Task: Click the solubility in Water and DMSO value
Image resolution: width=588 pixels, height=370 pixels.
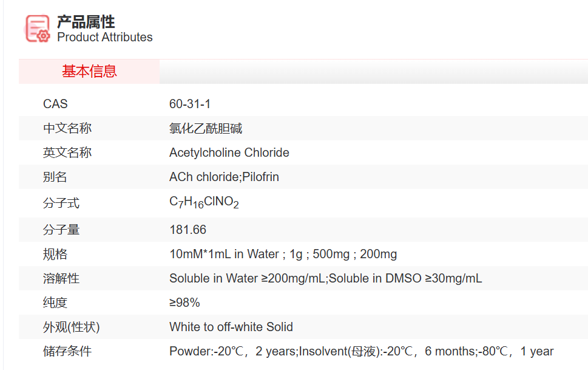Action: click(x=325, y=278)
